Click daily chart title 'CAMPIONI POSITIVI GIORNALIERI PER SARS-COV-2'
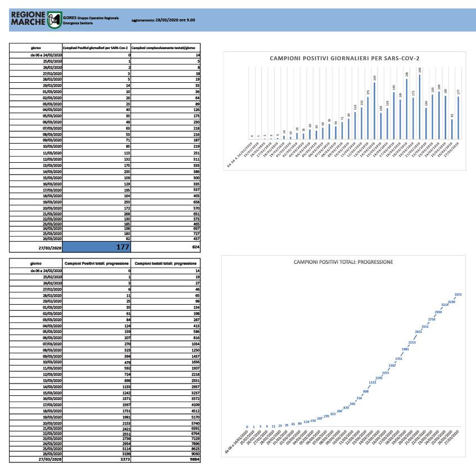The height and width of the screenshot is (468, 476). [344, 58]
